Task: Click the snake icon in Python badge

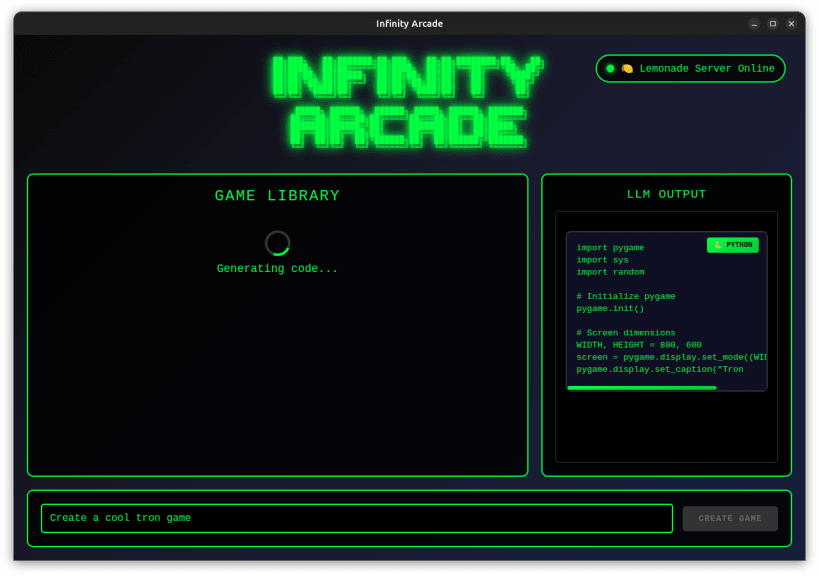Action: point(718,245)
